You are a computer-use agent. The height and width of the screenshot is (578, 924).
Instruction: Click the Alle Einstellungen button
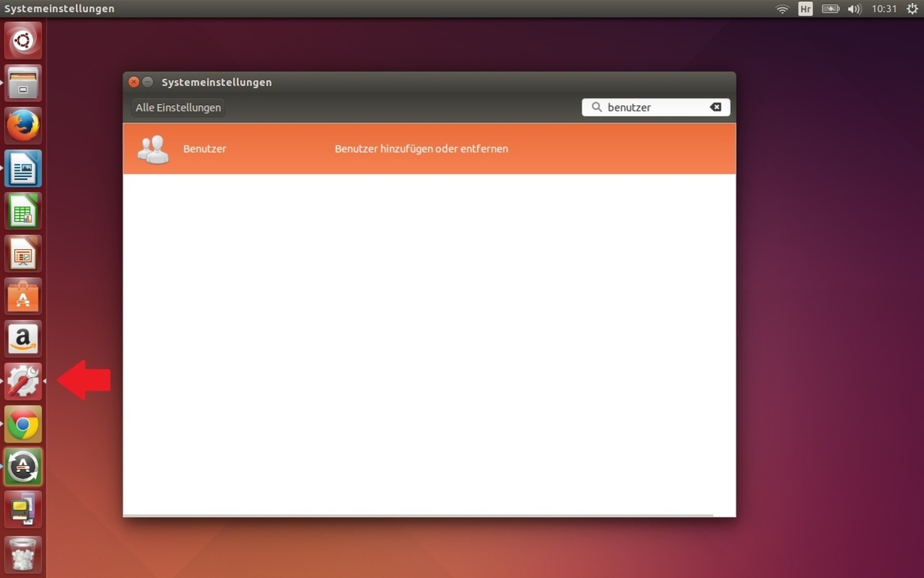(178, 108)
